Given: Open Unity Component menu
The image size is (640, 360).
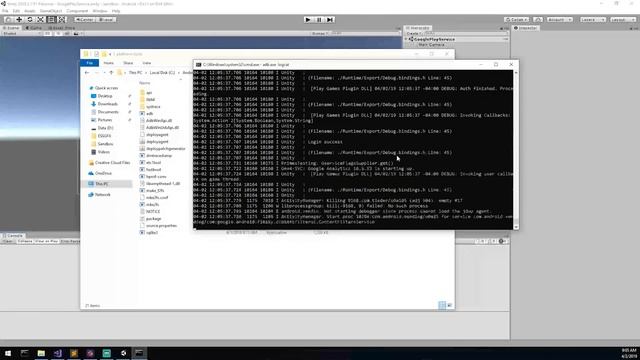Looking at the screenshot, I should click(x=77, y=11).
